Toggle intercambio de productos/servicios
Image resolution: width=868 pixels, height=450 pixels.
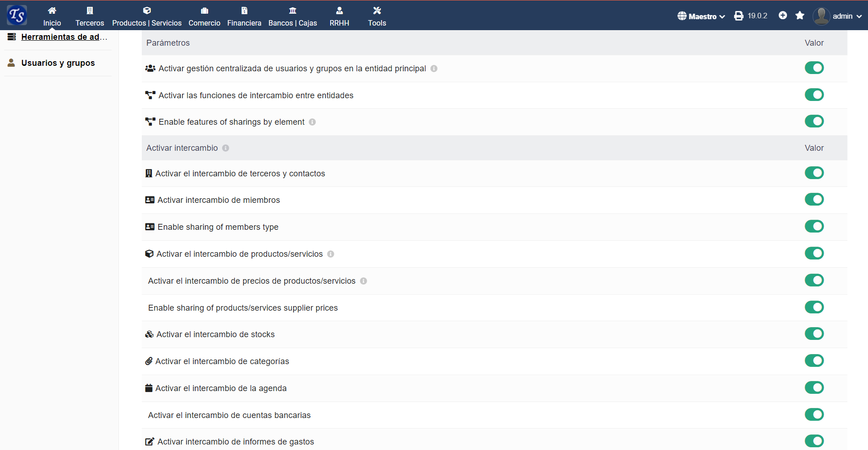814,254
